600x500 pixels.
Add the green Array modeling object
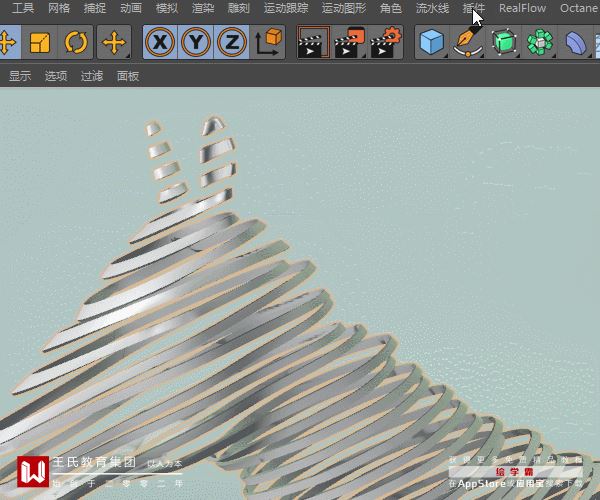tap(540, 42)
